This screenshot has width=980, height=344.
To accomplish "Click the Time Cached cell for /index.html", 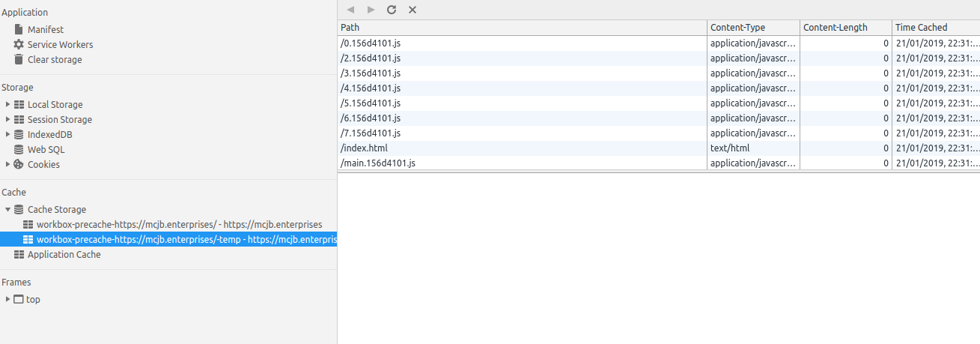I will tap(936, 148).
